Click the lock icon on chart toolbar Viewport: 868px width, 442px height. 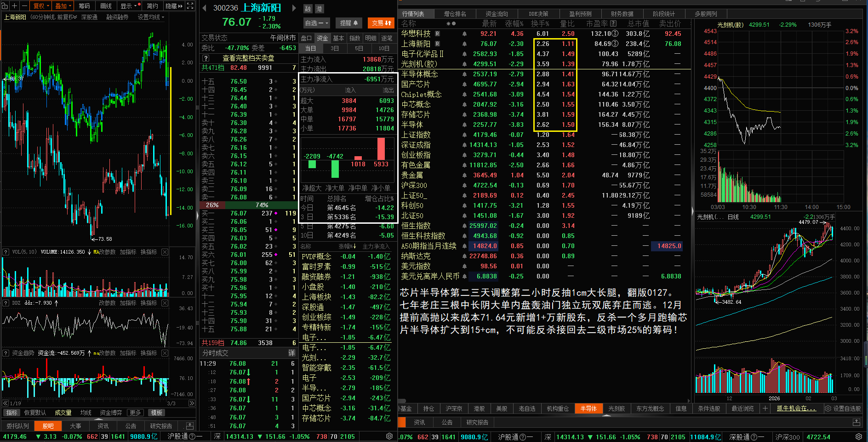pos(5,6)
